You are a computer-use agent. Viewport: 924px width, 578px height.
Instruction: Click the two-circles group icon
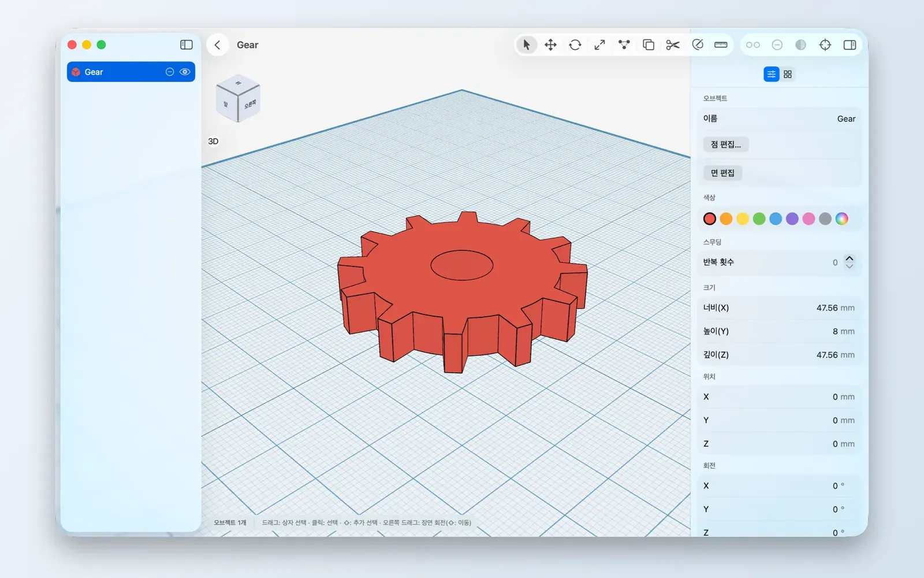coord(753,45)
